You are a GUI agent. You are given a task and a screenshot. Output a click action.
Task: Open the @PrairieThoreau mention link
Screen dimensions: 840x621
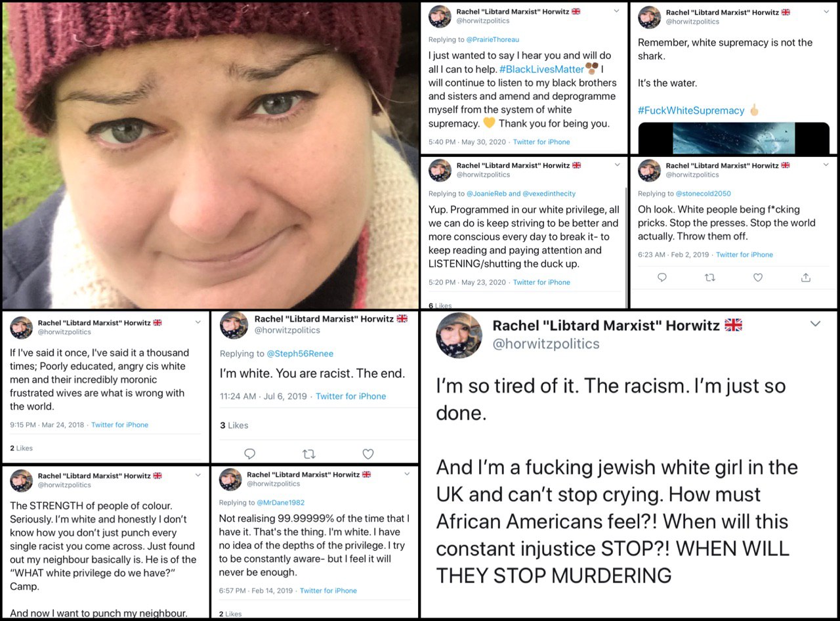[493, 39]
